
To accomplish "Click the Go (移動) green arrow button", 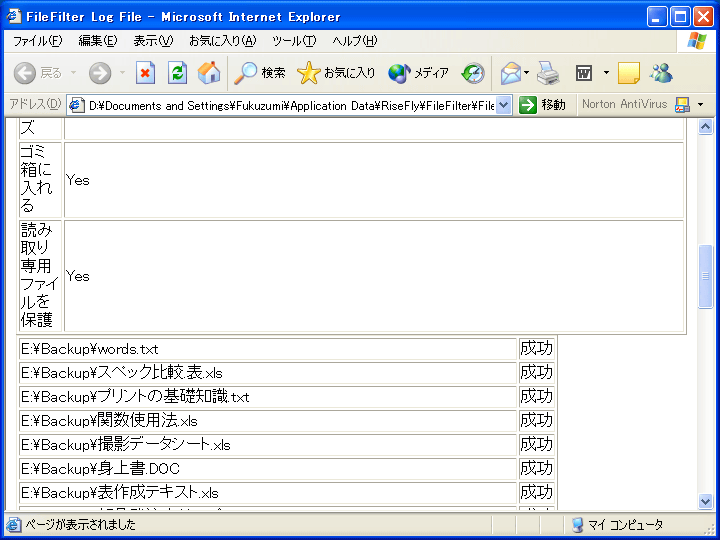I will click(542, 105).
